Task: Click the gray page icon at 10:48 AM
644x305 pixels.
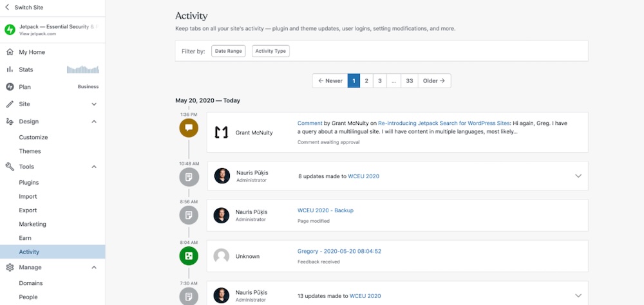Action: [189, 177]
